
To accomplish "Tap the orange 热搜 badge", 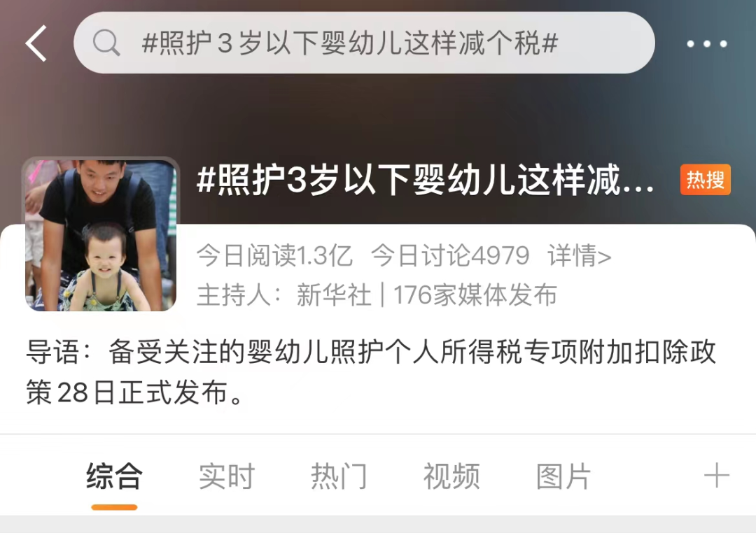I will click(706, 180).
